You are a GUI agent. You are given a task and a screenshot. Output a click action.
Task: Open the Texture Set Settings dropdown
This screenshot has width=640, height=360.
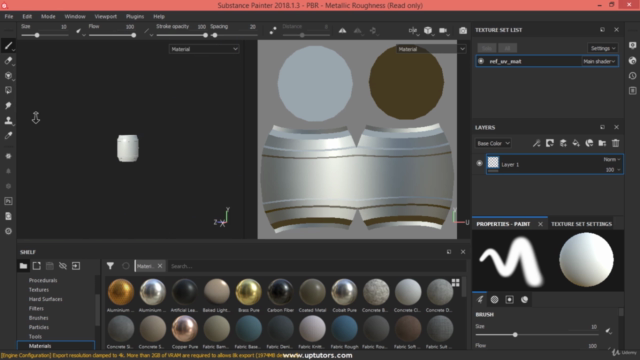(x=602, y=48)
